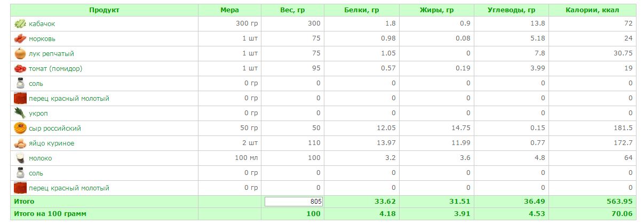
Task: Click the carrot icon beside морковь
Action: click(20, 39)
